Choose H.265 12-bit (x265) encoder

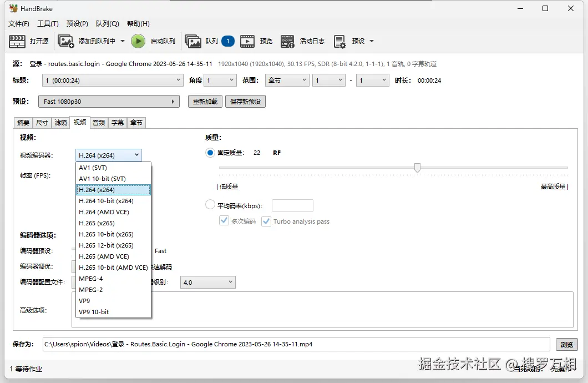coord(113,245)
